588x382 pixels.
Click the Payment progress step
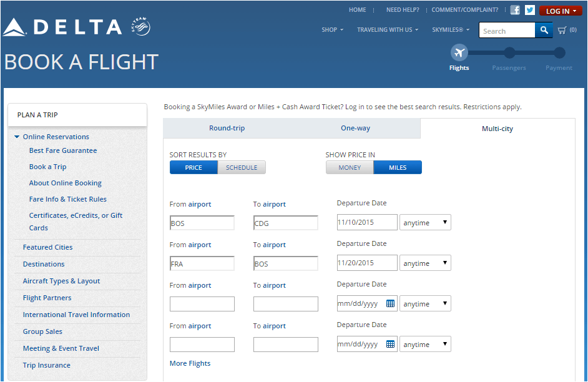tap(559, 53)
